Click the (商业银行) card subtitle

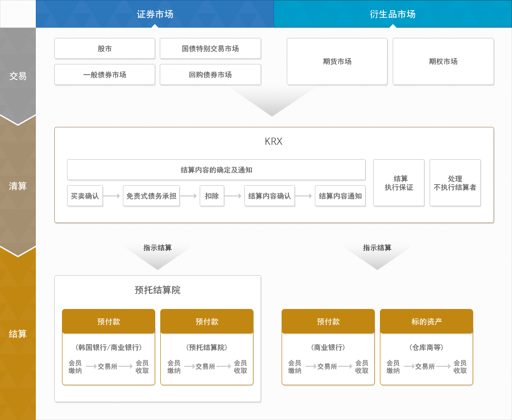pyautogui.click(x=328, y=347)
